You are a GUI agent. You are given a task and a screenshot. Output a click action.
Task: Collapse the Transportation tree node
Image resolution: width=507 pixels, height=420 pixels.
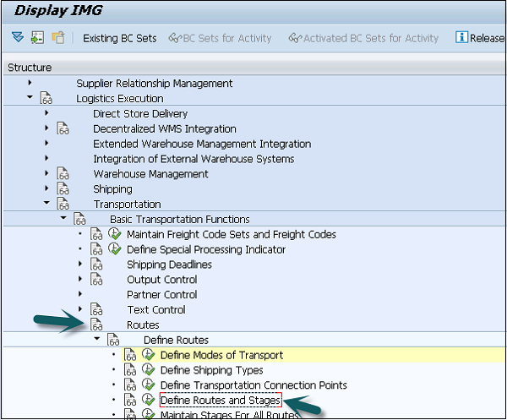[46, 204]
